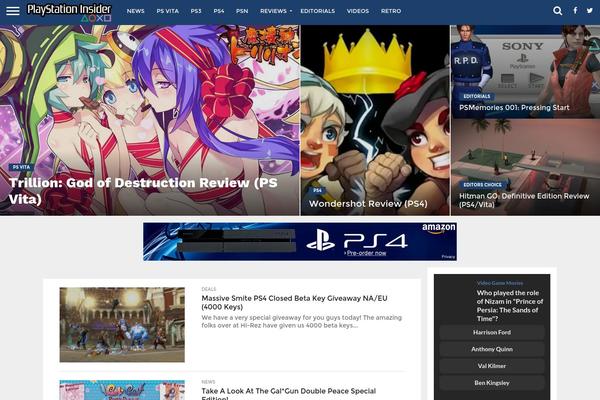This screenshot has width=600, height=400.
Task: Click the PS Vita category tag
Action: 21,167
